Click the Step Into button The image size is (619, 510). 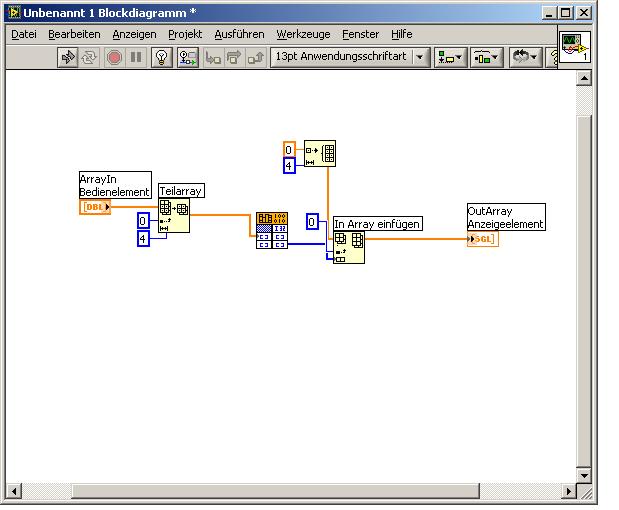(x=213, y=58)
